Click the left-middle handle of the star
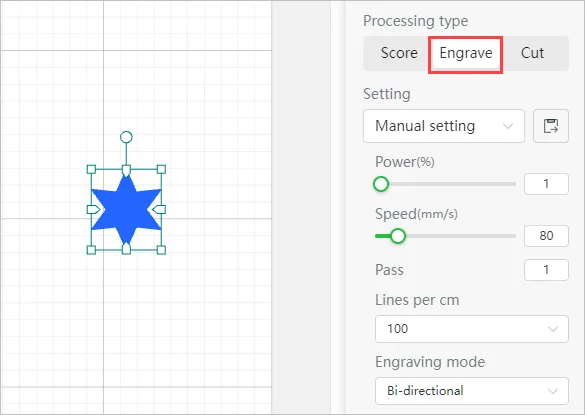 (93, 209)
